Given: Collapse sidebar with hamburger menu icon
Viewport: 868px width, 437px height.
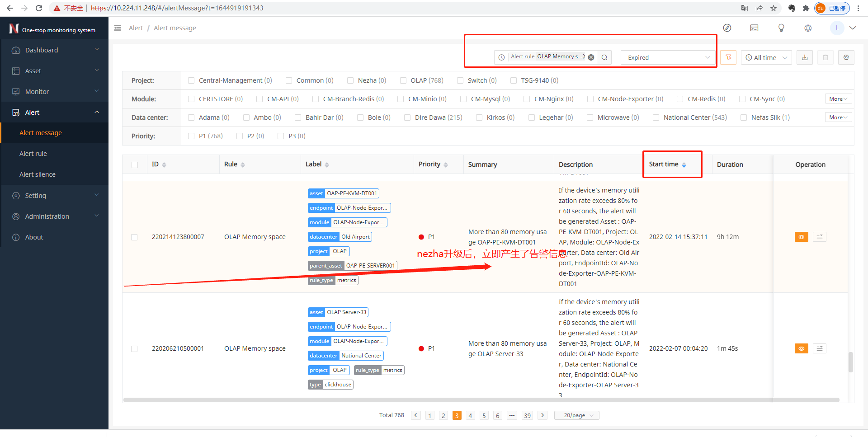Looking at the screenshot, I should (x=118, y=28).
